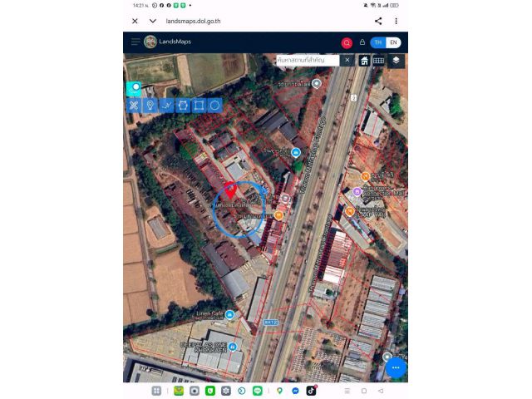Select the crossed tools clear-measurement icon
Image resolution: width=532 pixels, height=399 pixels.
(x=134, y=106)
